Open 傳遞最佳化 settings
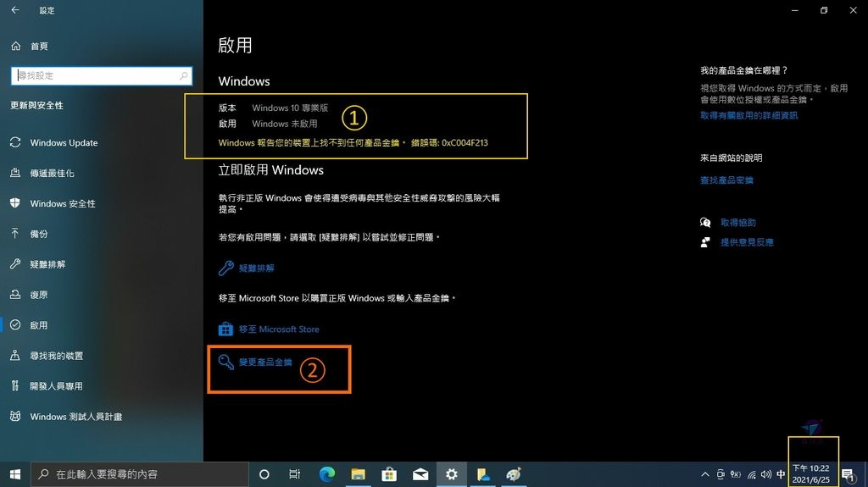Viewport: 868px width, 487px height. 52,174
